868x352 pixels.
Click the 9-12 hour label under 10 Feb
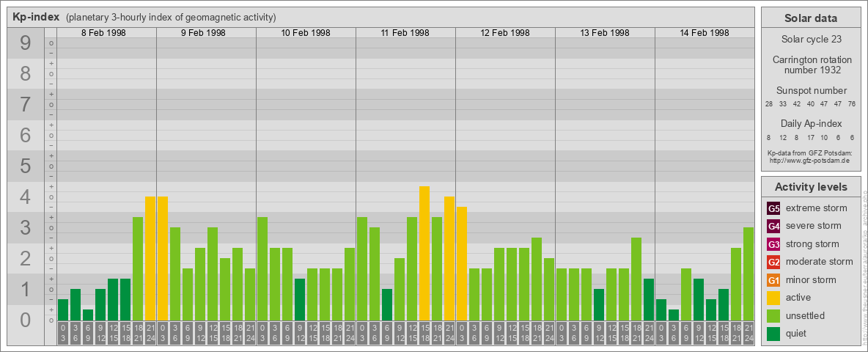[x=300, y=333]
